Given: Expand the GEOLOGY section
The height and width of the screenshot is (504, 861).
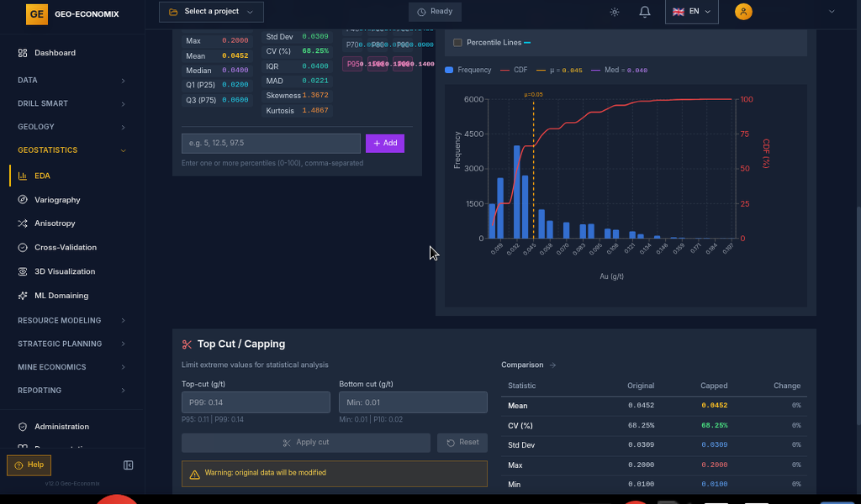Looking at the screenshot, I should [71, 127].
